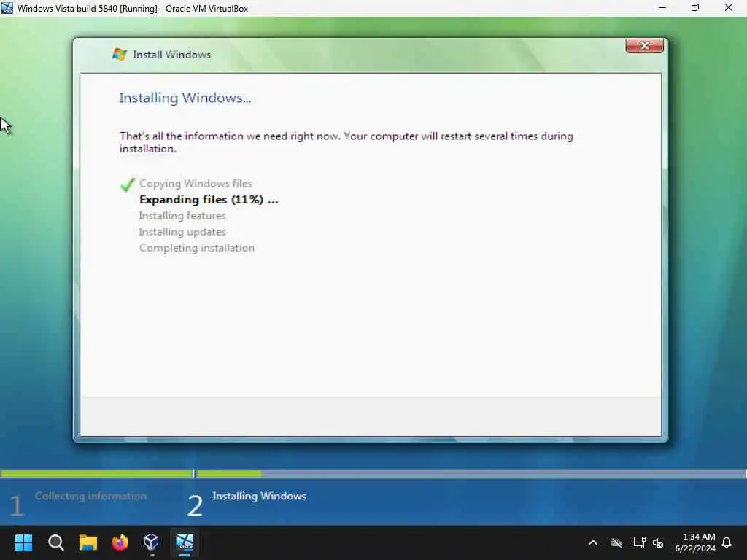
Task: Select the Copying Windows files step
Action: tap(196, 183)
